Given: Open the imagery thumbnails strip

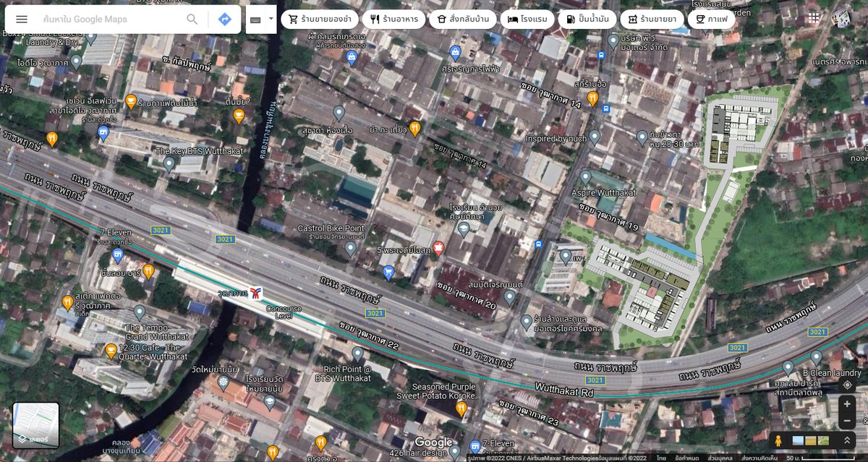Looking at the screenshot, I should tap(811, 440).
